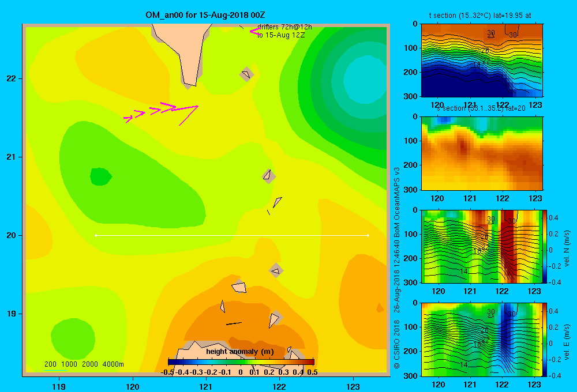Select latitude label 22 on main map axis

(12, 78)
